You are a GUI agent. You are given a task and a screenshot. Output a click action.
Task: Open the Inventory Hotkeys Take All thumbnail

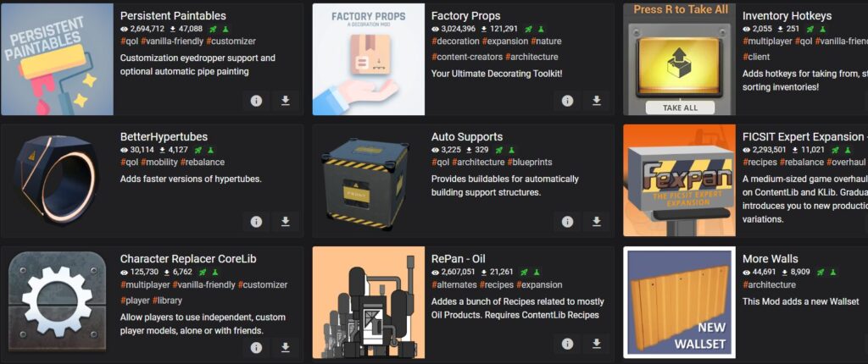click(x=679, y=59)
